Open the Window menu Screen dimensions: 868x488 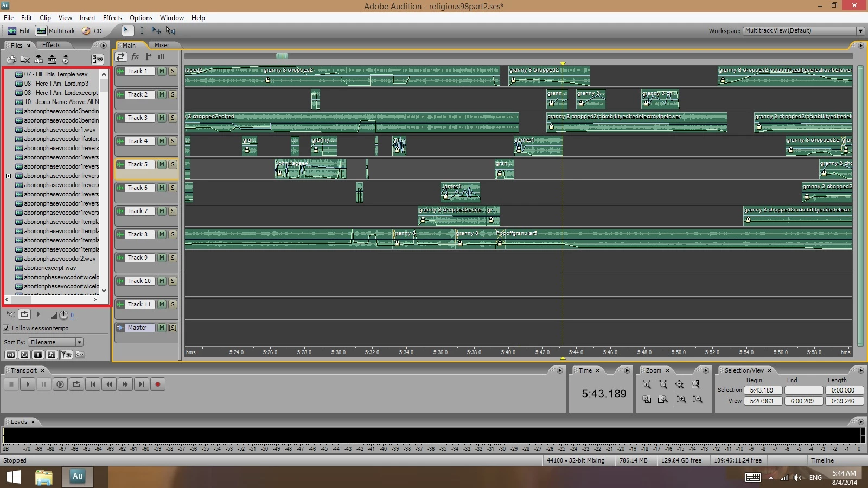[x=172, y=18]
